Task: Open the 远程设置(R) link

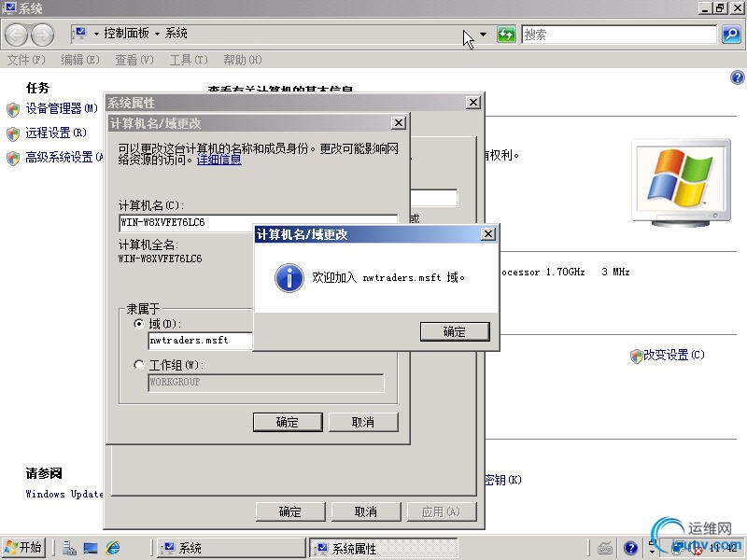Action: [x=56, y=133]
